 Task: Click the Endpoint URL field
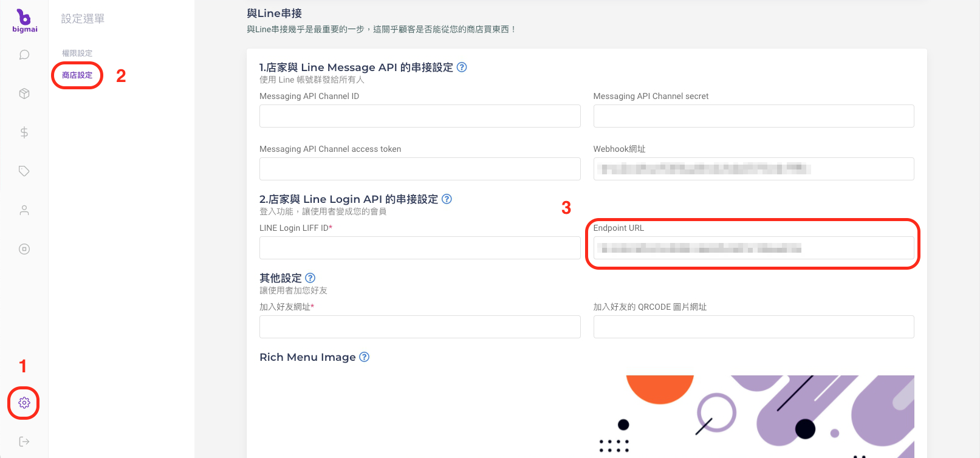(753, 248)
